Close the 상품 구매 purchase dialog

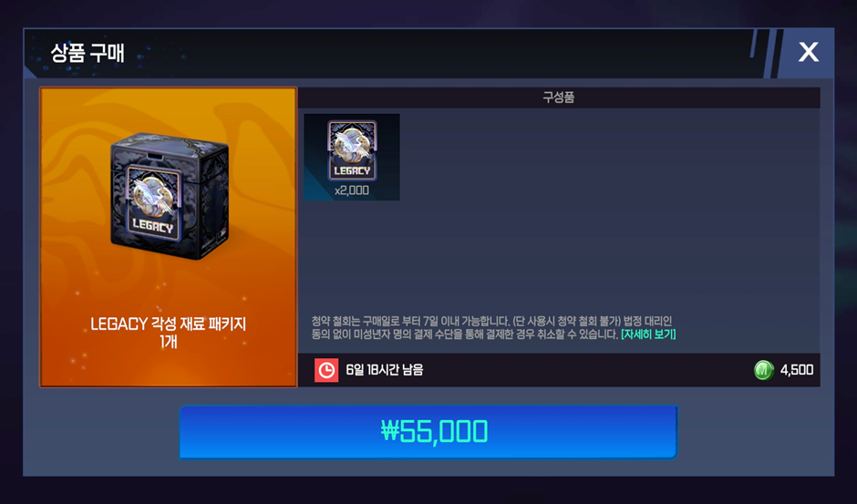point(809,53)
